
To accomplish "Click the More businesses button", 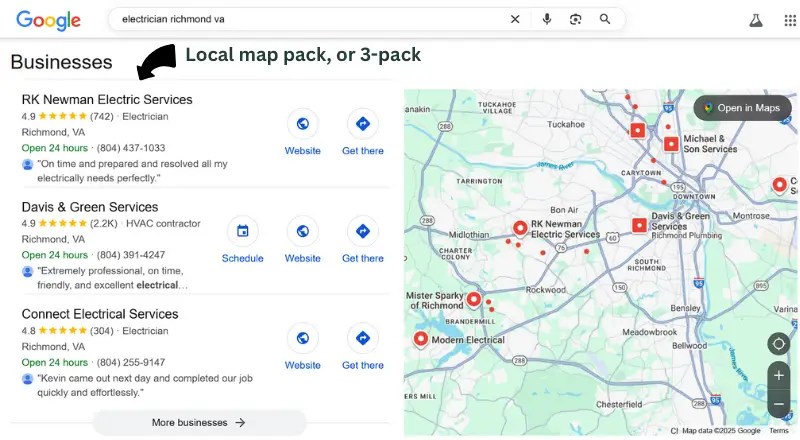I will tap(199, 423).
